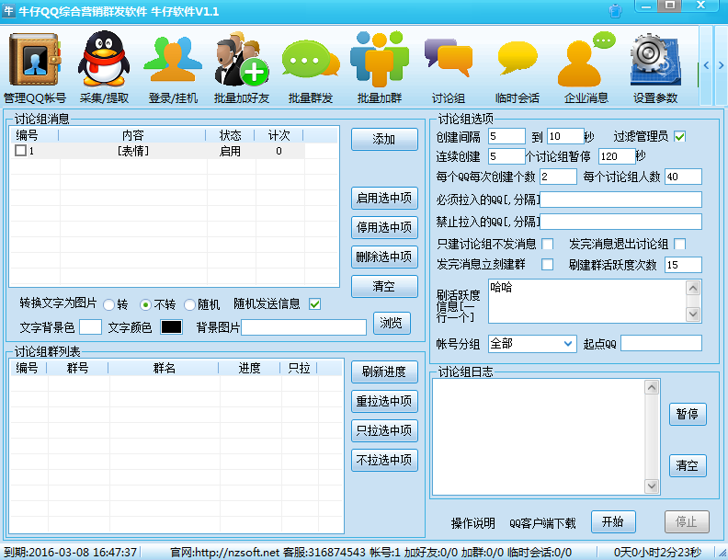
Task: Click scroll down arrow in 讨论组日志
Action: tap(652, 486)
